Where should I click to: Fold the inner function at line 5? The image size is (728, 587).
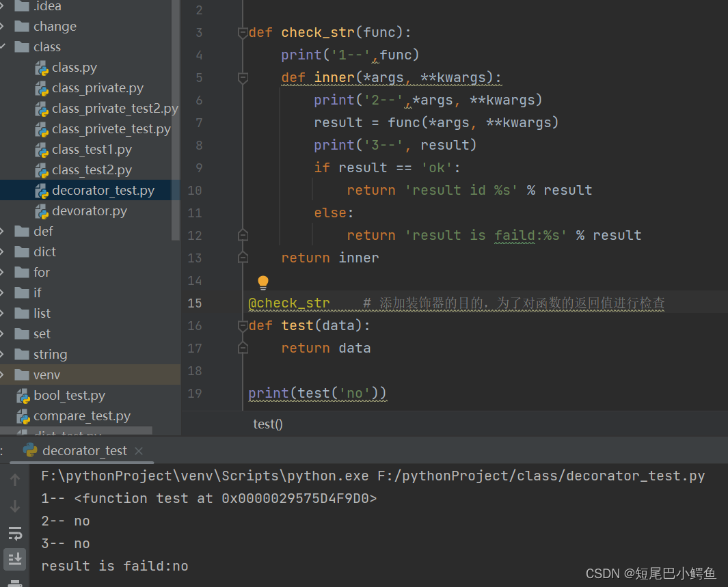(243, 77)
